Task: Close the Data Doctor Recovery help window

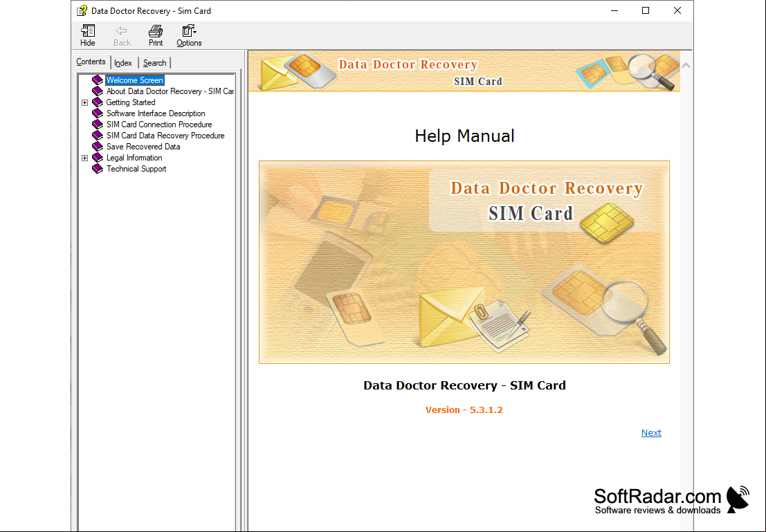Action: click(677, 11)
